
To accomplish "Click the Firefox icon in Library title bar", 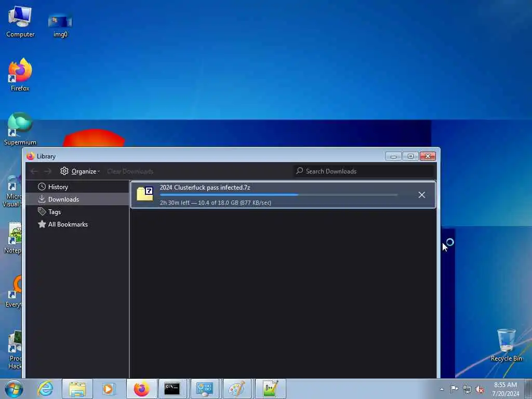I will coord(31,156).
